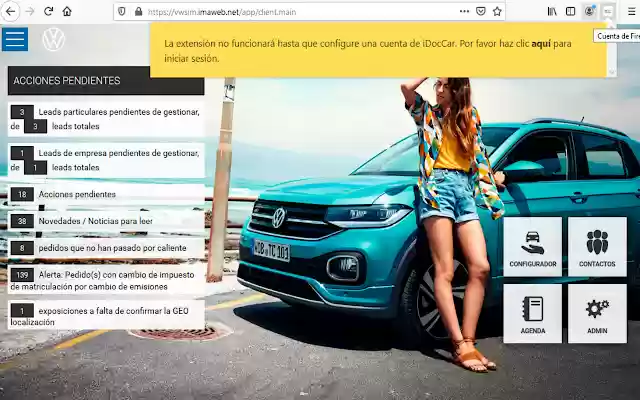The width and height of the screenshot is (640, 400).
Task: Click the 38 news count badge
Action: (22, 221)
